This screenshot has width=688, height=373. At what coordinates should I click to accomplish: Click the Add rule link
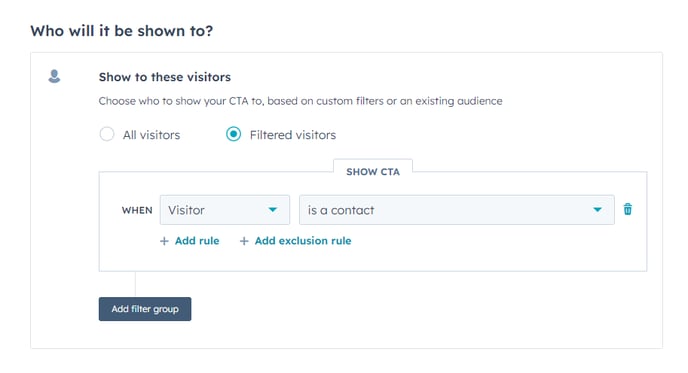coord(197,240)
